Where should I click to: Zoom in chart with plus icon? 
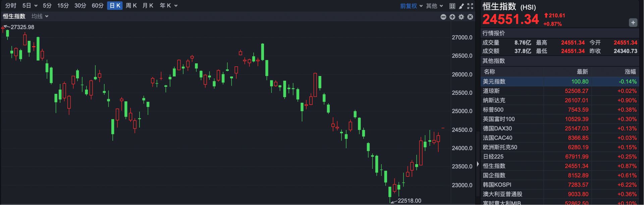pyautogui.click(x=452, y=17)
